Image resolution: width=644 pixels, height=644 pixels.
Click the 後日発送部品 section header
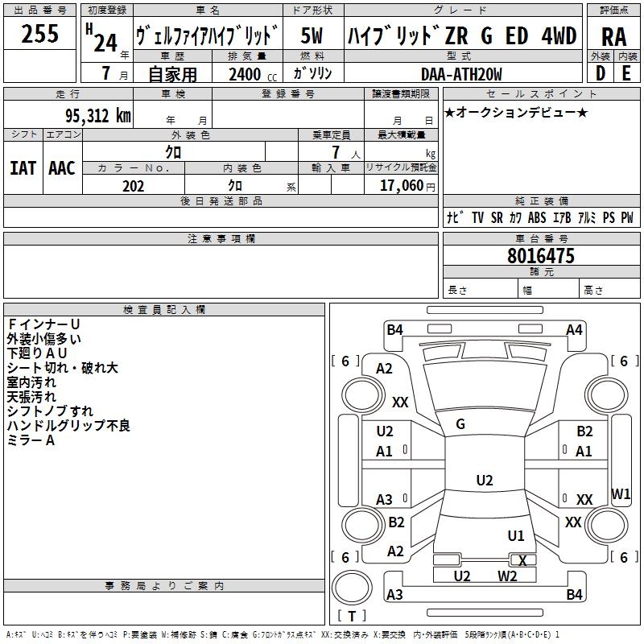tap(221, 201)
